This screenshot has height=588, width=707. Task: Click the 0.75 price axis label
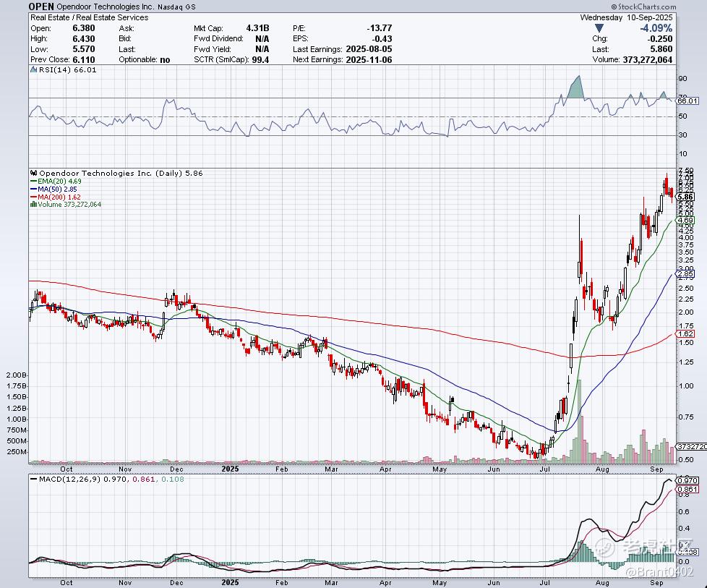click(x=685, y=417)
